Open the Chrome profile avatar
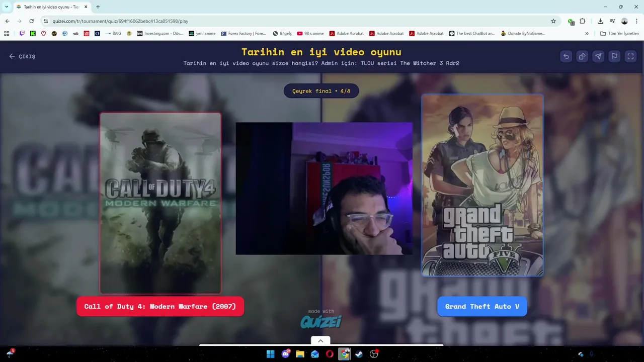644x362 pixels. tap(624, 21)
